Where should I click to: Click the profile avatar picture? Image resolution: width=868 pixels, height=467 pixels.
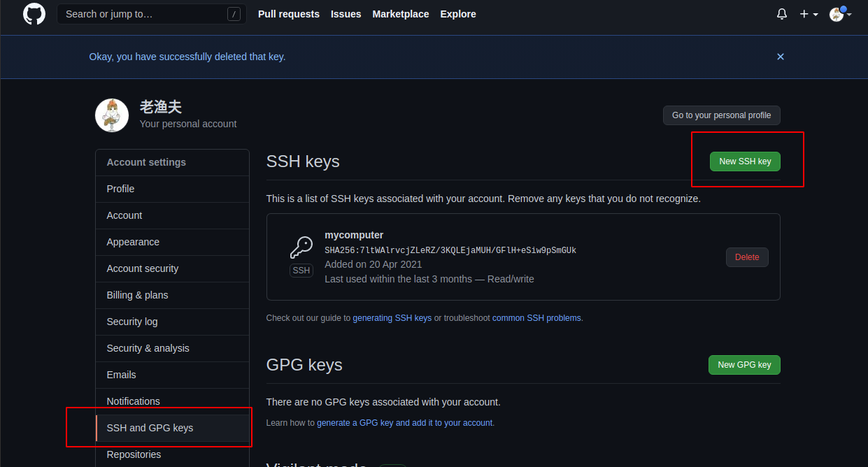pos(112,115)
